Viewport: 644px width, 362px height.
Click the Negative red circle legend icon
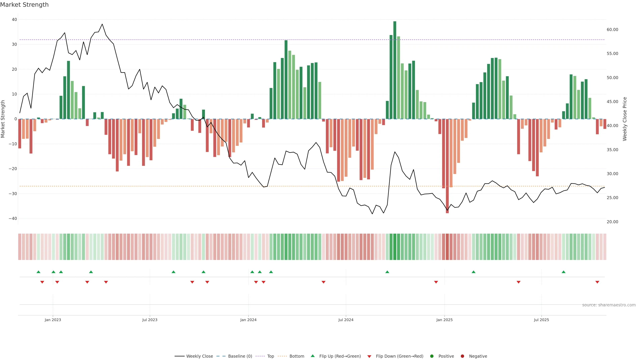pos(462,356)
